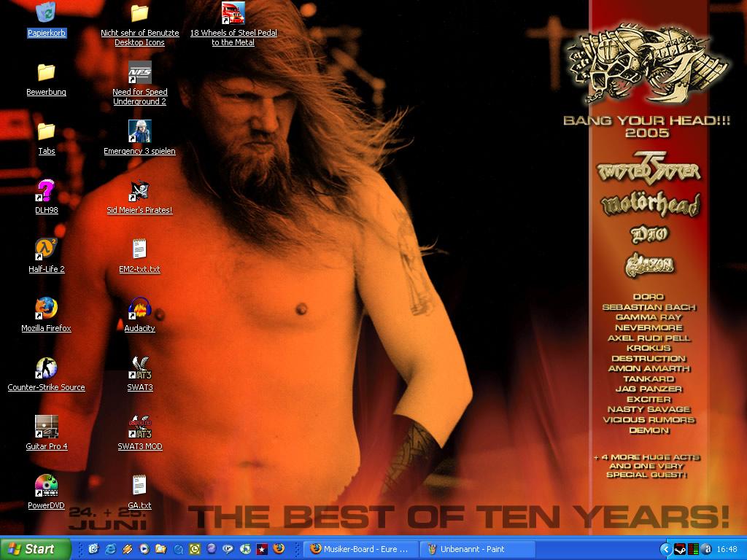Screen dimensions: 747x560
Task: Launch Windows Media Player from Quick Launch
Action: coord(144,549)
